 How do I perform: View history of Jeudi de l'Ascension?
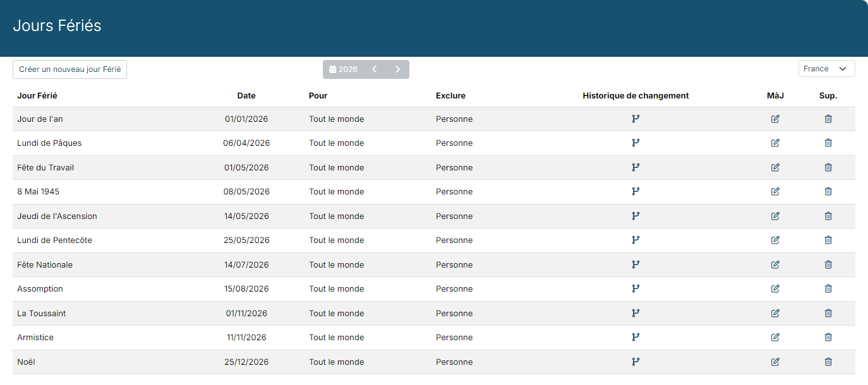(x=636, y=216)
